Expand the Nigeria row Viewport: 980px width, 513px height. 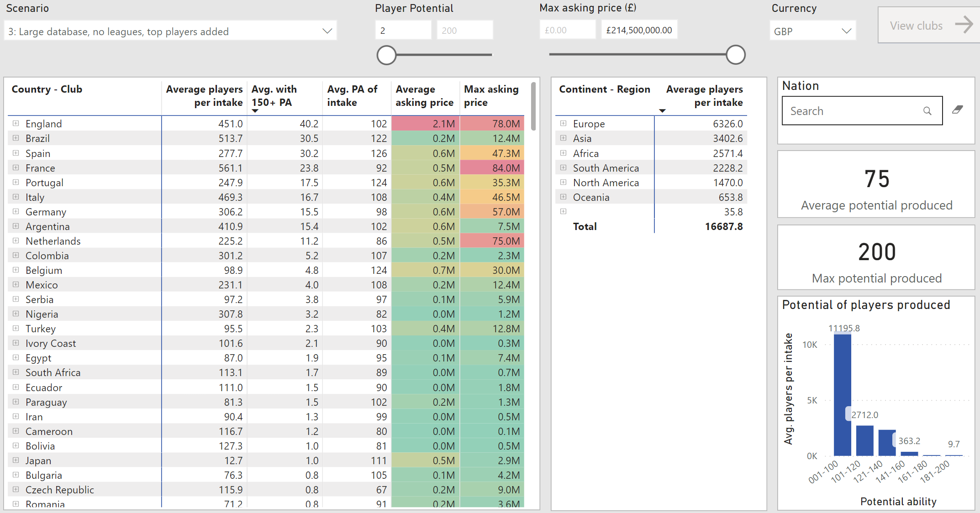pyautogui.click(x=16, y=314)
